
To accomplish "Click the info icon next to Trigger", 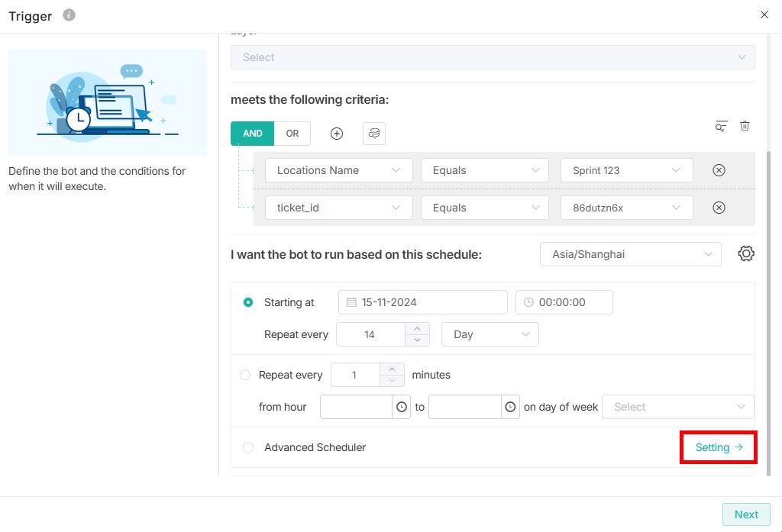I will pos(69,15).
